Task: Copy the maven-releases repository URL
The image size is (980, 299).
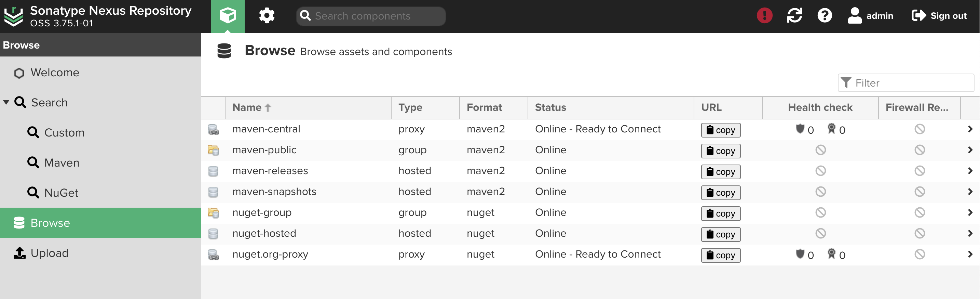Action: tap(721, 172)
